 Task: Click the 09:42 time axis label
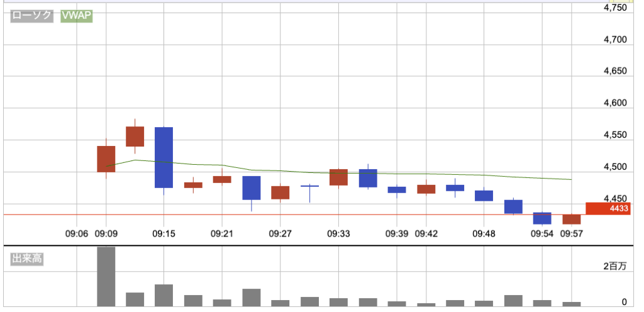pyautogui.click(x=426, y=233)
